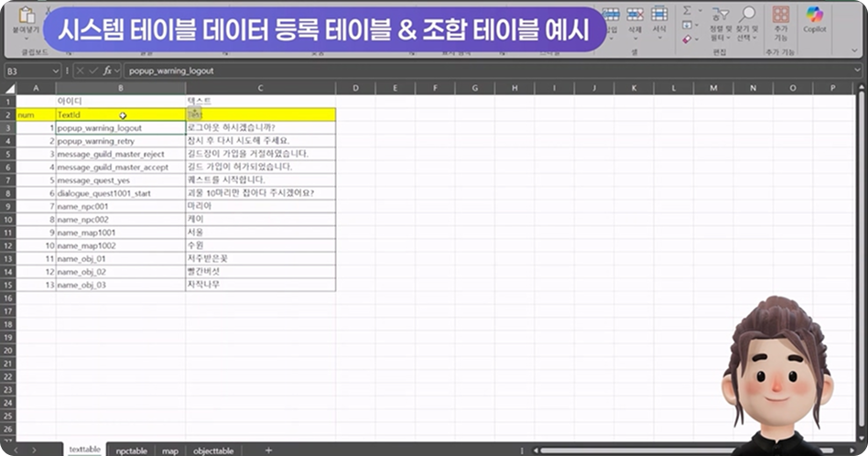Open the objecttable sheet tab

click(x=213, y=451)
